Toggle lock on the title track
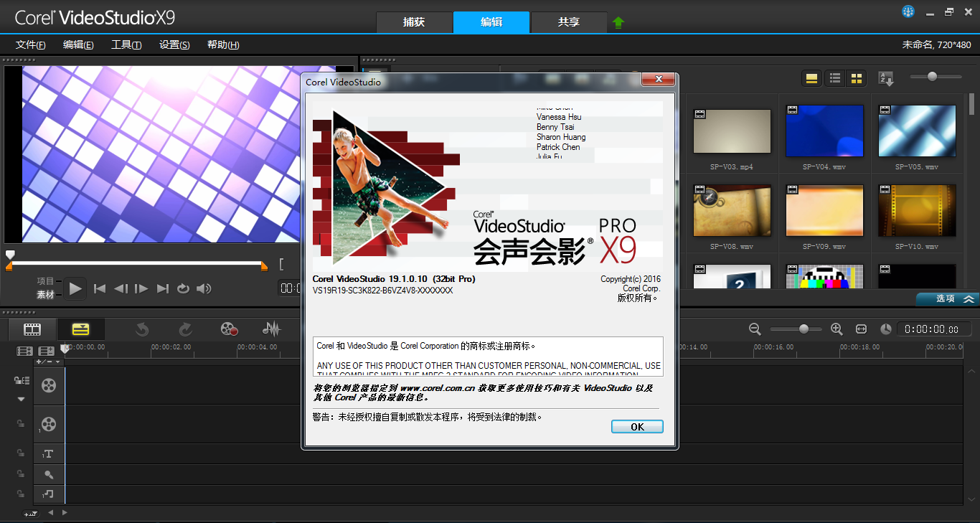The width and height of the screenshot is (980, 523). tap(21, 453)
